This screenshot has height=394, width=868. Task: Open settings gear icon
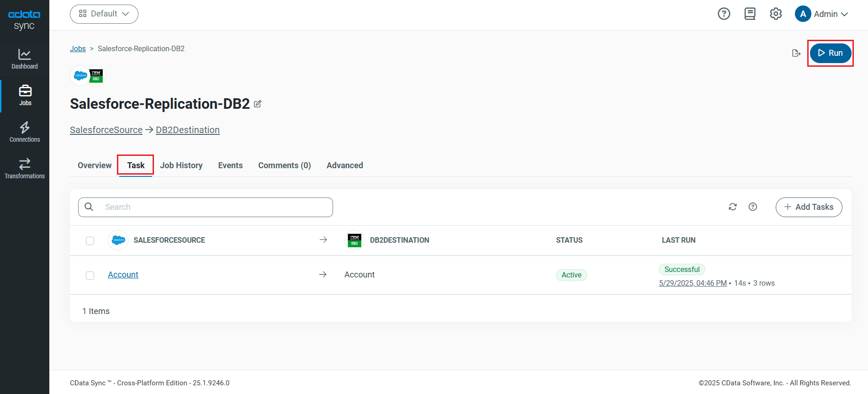775,14
